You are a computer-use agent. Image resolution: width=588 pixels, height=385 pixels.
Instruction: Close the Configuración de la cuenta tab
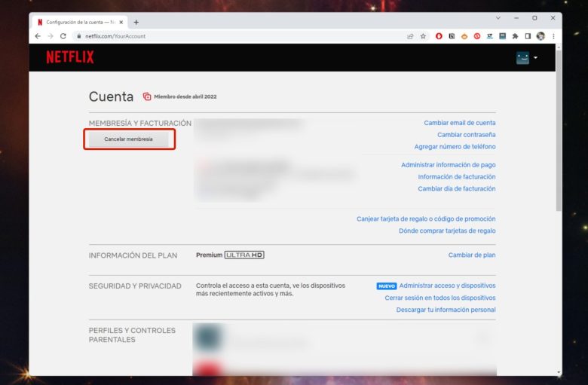tap(121, 23)
